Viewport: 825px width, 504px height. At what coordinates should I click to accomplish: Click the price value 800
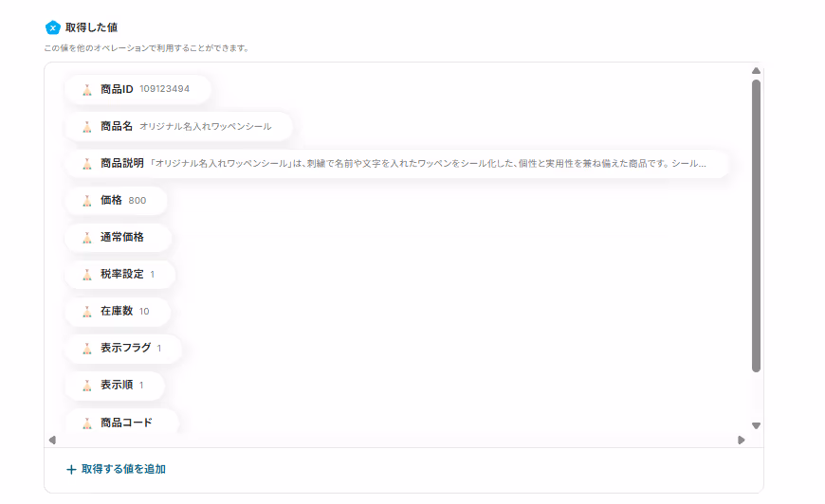coord(137,201)
